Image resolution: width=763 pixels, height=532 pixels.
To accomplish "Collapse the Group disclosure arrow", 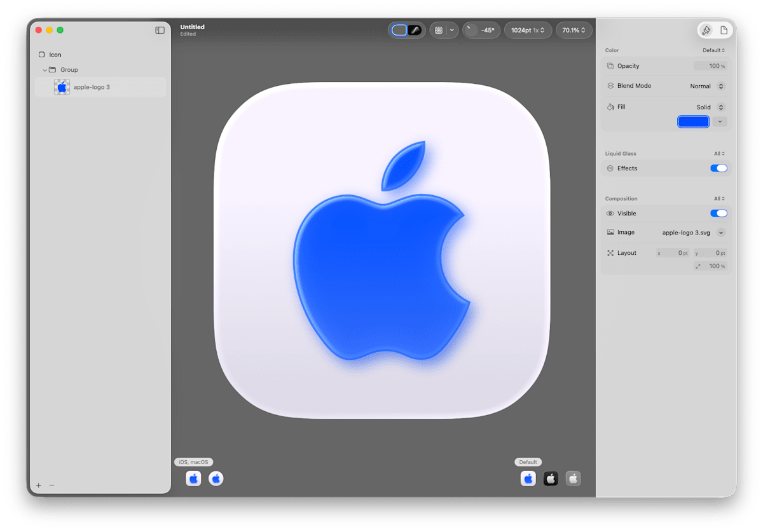I will [x=45, y=70].
